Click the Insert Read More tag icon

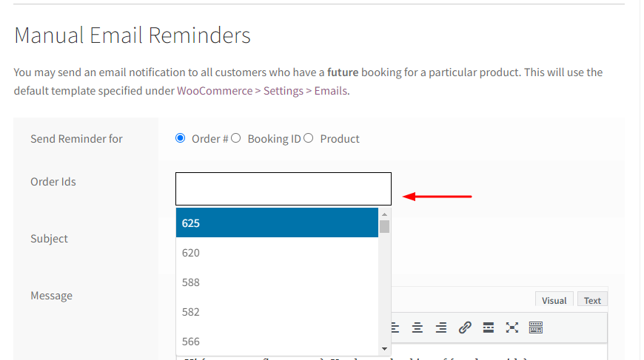click(x=489, y=327)
